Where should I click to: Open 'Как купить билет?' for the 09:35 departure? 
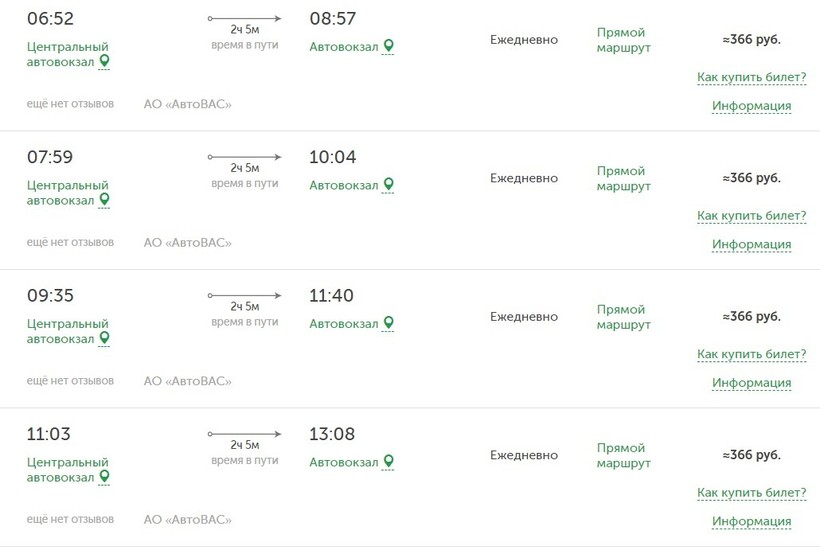point(751,354)
